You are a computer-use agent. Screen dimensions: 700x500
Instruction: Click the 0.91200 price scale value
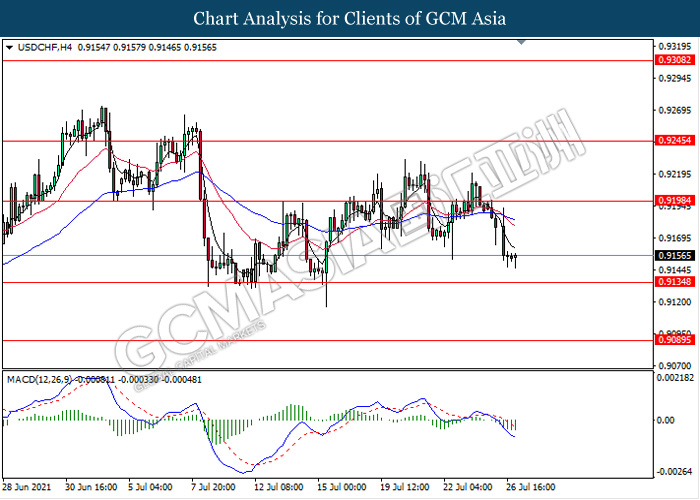pos(675,302)
